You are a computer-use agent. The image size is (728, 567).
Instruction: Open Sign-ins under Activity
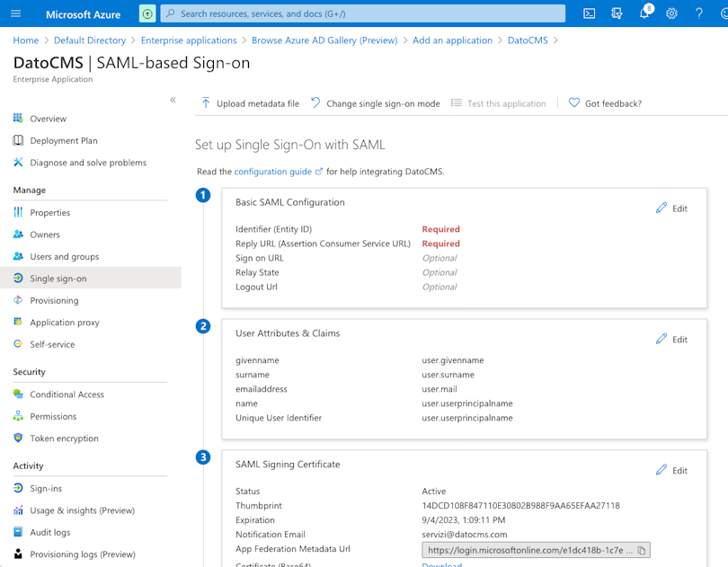[46, 489]
